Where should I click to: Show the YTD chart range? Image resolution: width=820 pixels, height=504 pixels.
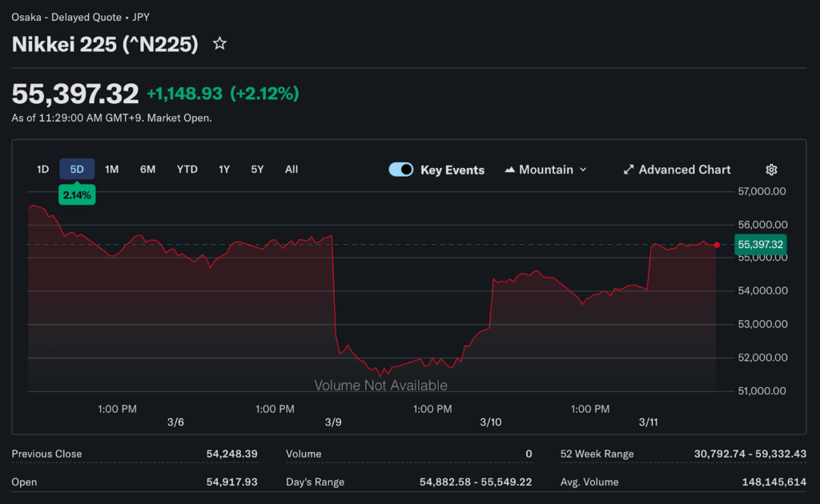(x=187, y=169)
